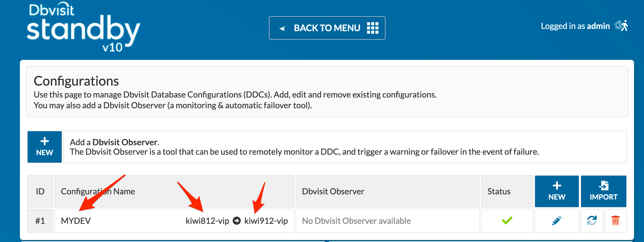Image resolution: width=644 pixels, height=242 pixels.
Task: Click the logout running-man icon
Action: coord(622,25)
